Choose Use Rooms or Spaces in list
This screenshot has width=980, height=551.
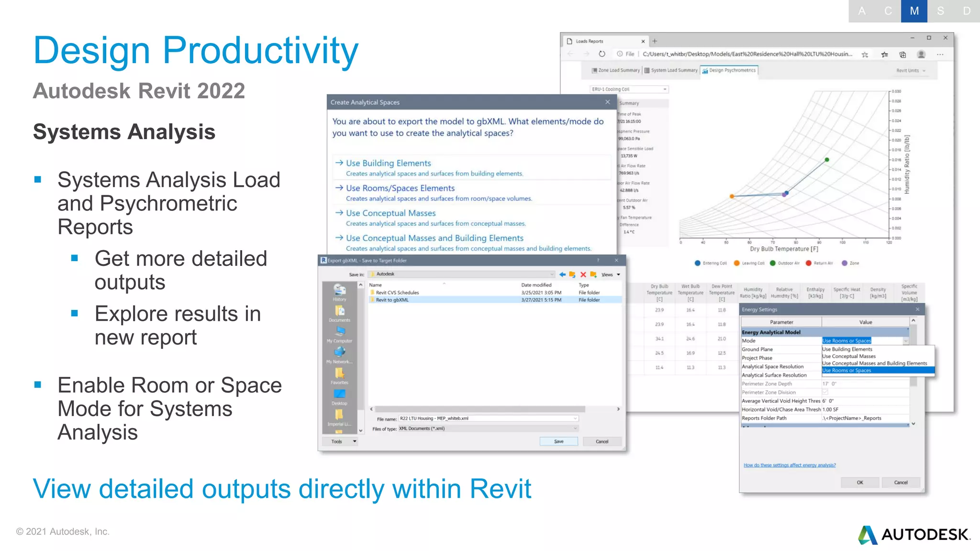[878, 371]
